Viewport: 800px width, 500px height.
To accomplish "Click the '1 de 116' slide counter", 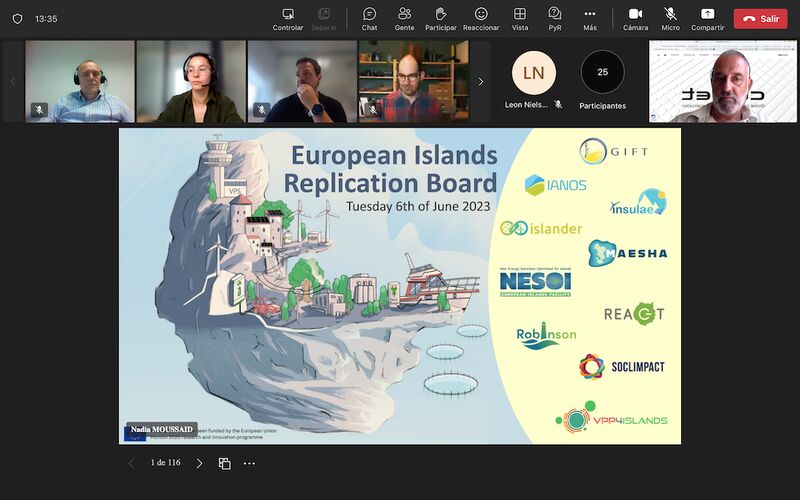I will tap(165, 463).
